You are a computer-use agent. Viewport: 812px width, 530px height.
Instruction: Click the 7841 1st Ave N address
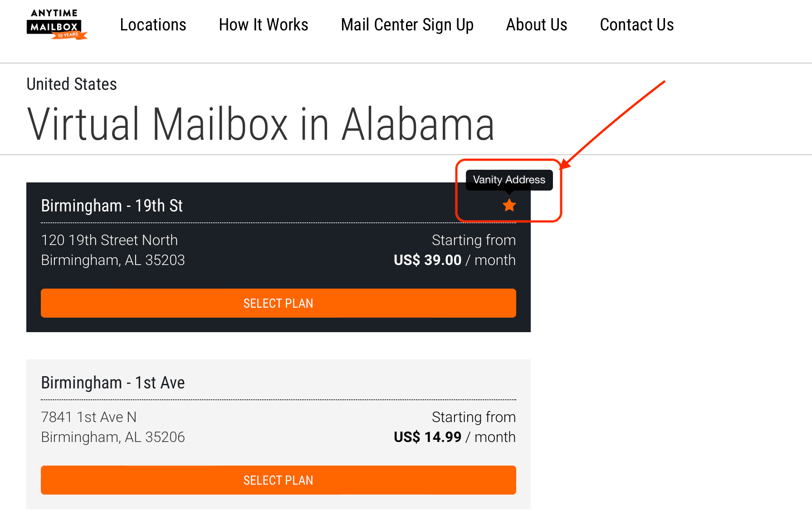coord(89,417)
